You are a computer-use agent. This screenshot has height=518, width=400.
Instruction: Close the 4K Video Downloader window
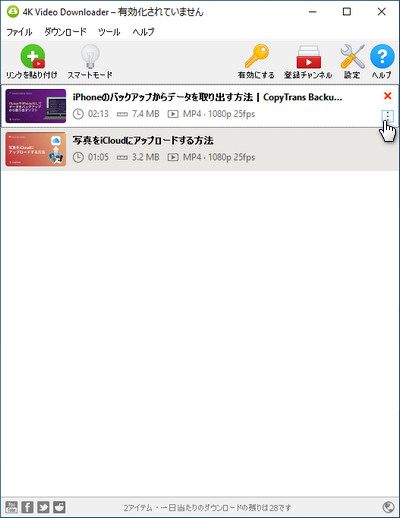pyautogui.click(x=382, y=12)
